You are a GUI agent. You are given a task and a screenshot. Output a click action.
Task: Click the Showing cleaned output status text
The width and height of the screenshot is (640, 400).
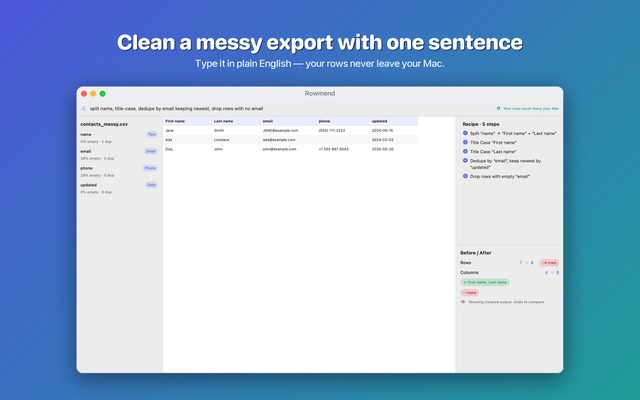(x=507, y=302)
